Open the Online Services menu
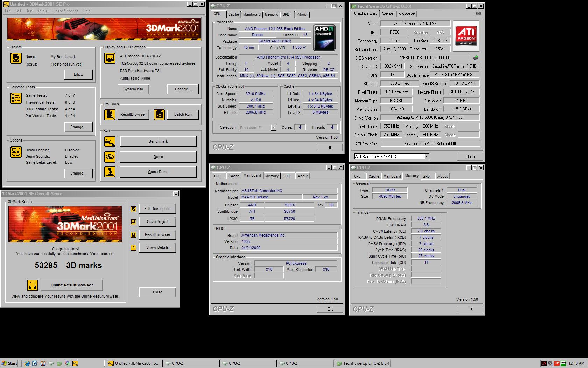The image size is (588, 368). tap(65, 11)
